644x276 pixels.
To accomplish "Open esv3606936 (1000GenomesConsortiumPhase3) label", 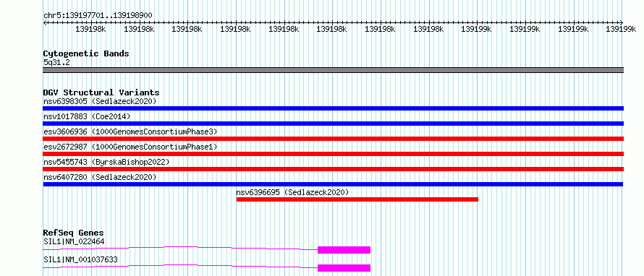I will [130, 131].
